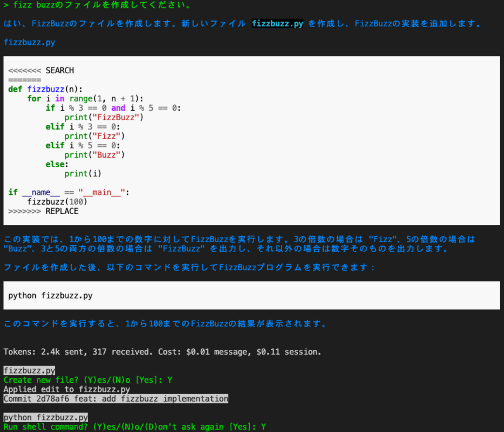Click the sentence starting 'ファイルを作成した後'
This screenshot has height=432, width=504.
189,267
